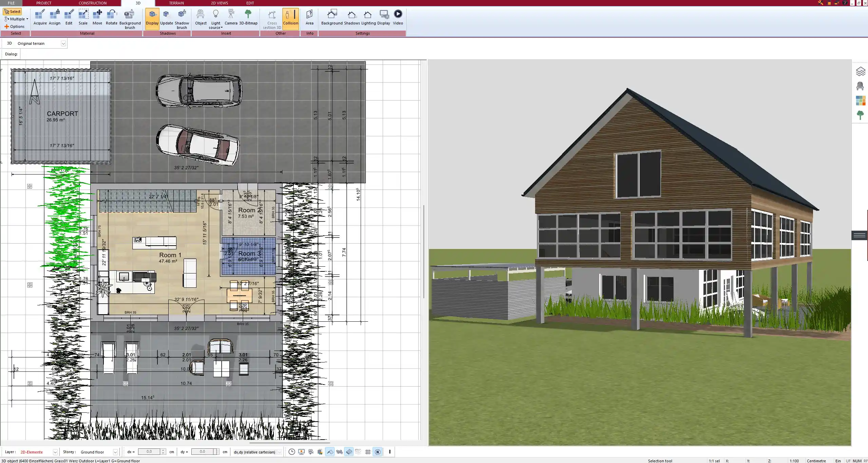Screen dimensions: 868x463
Task: Start Video recording tool
Action: tap(398, 18)
